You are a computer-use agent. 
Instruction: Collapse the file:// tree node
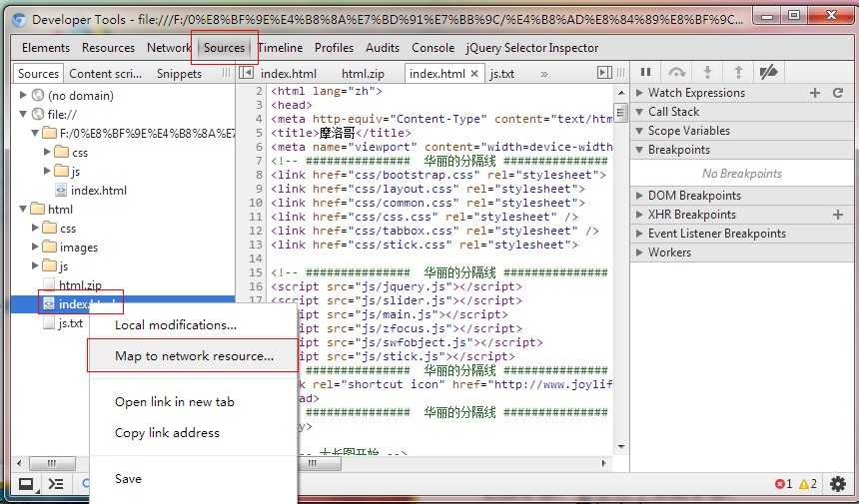[23, 115]
